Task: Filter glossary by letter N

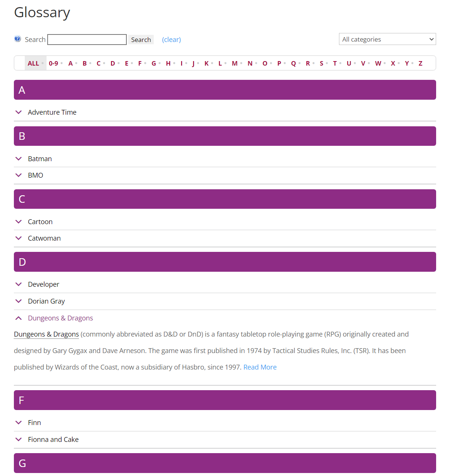Action: pos(250,63)
